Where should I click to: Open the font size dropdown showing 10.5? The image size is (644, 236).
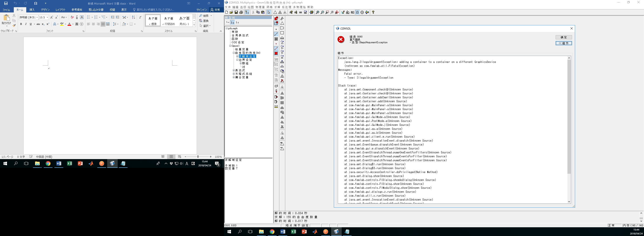[x=47, y=17]
